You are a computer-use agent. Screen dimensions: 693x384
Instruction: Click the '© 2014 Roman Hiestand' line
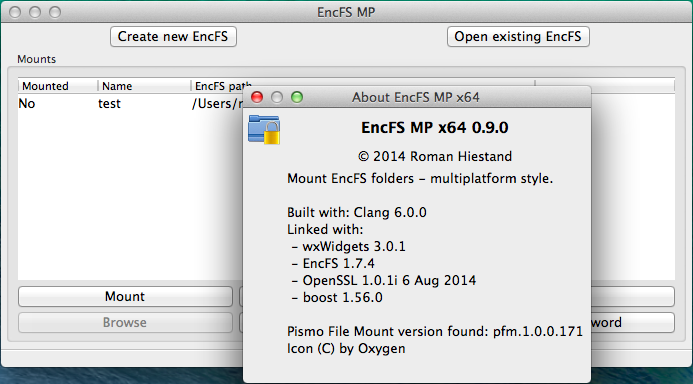(x=435, y=156)
